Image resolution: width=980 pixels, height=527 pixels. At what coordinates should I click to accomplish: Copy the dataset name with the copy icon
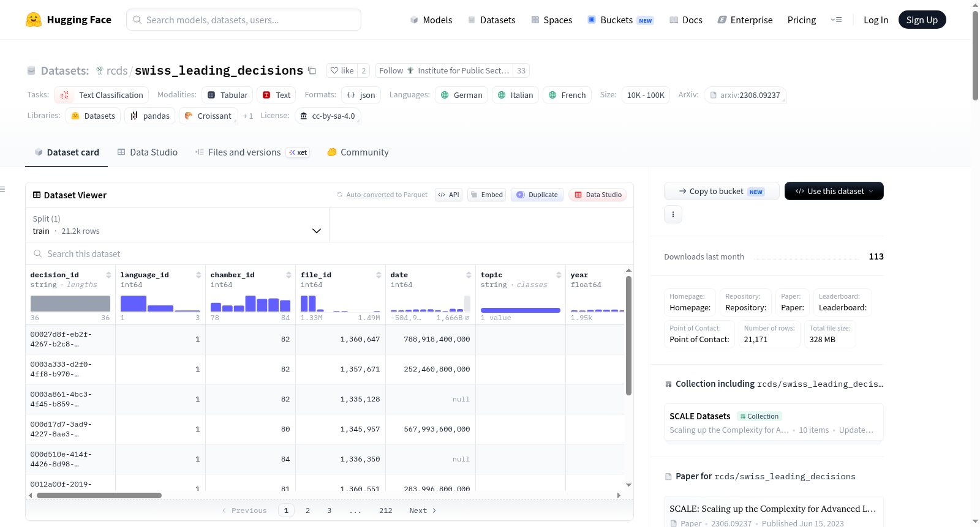point(312,70)
